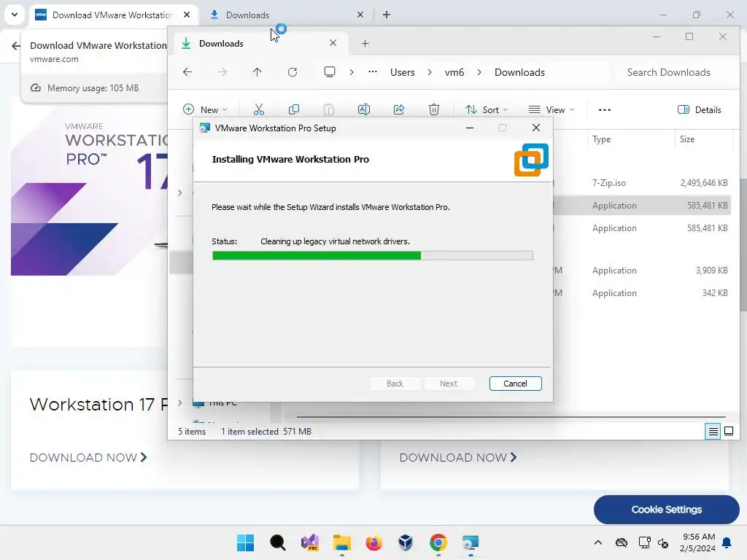Open the notification bell
This screenshot has height=560, width=747.
pyautogui.click(x=727, y=542)
